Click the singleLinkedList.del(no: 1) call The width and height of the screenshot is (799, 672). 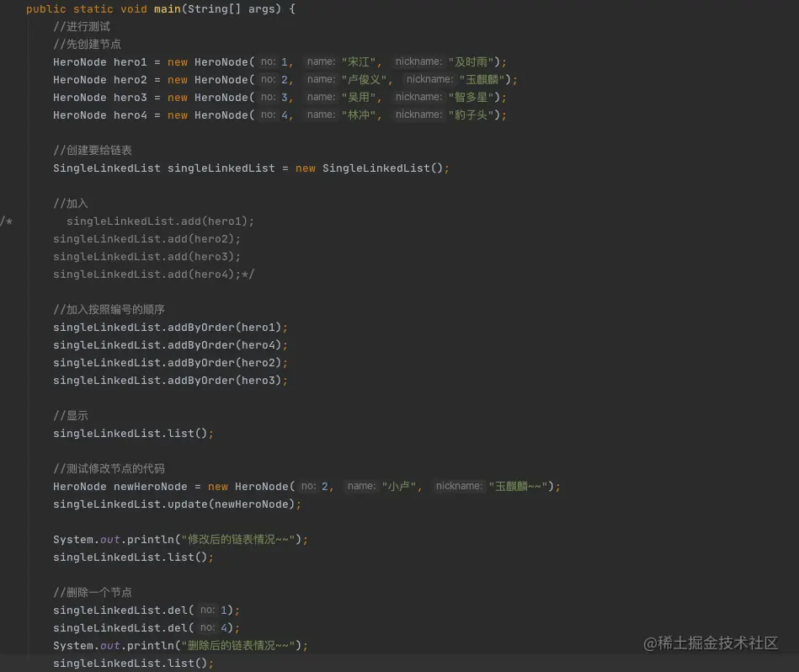point(146,611)
